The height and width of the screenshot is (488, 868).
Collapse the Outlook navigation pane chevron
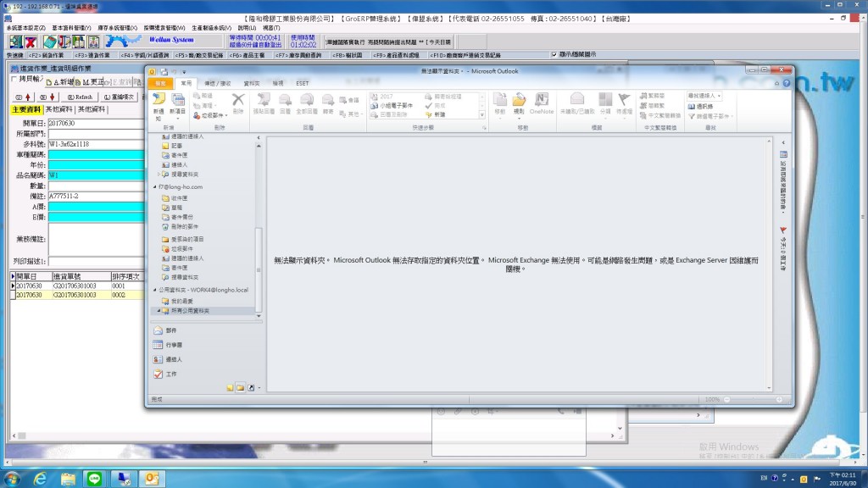click(259, 137)
